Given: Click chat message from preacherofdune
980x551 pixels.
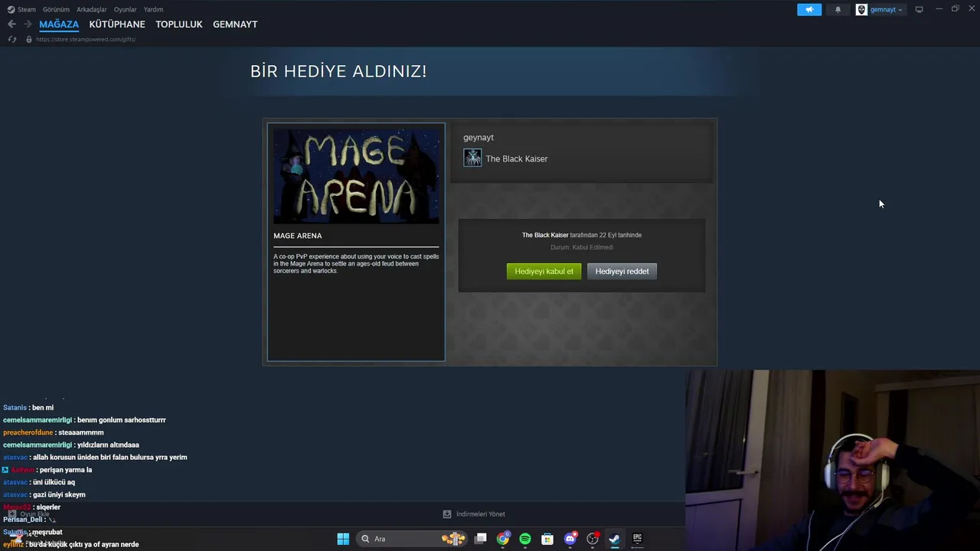Looking at the screenshot, I should [x=54, y=432].
